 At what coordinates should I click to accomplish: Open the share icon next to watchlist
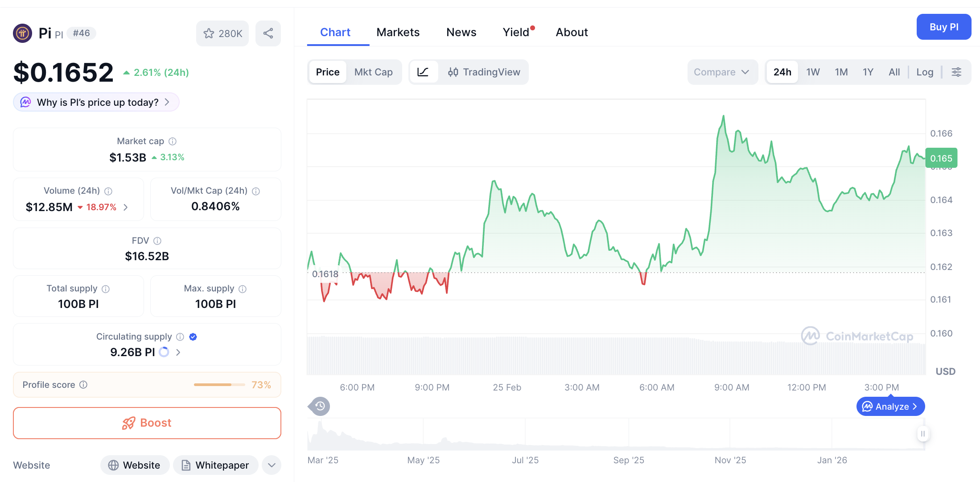[268, 33]
